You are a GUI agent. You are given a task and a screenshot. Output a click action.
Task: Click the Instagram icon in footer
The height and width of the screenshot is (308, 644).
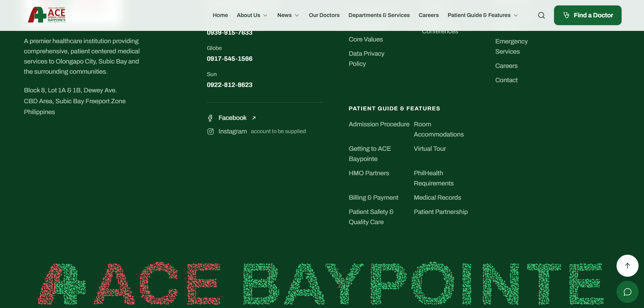coord(210,131)
